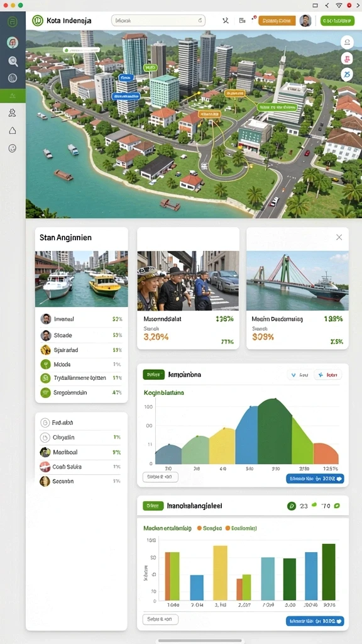Open the street crowd photo

click(x=188, y=280)
